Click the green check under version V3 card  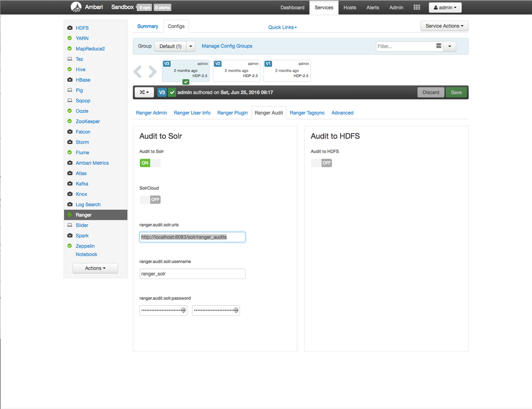(x=185, y=81)
